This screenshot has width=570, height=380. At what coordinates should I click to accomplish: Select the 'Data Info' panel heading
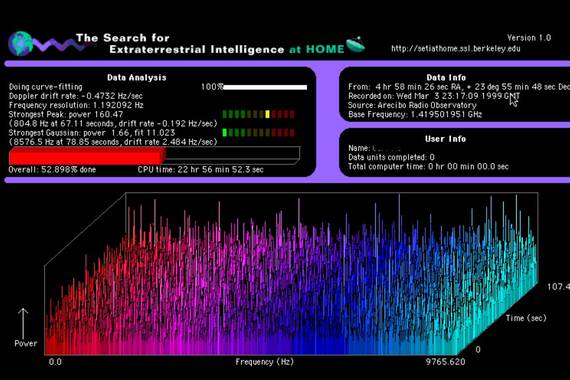tap(446, 77)
